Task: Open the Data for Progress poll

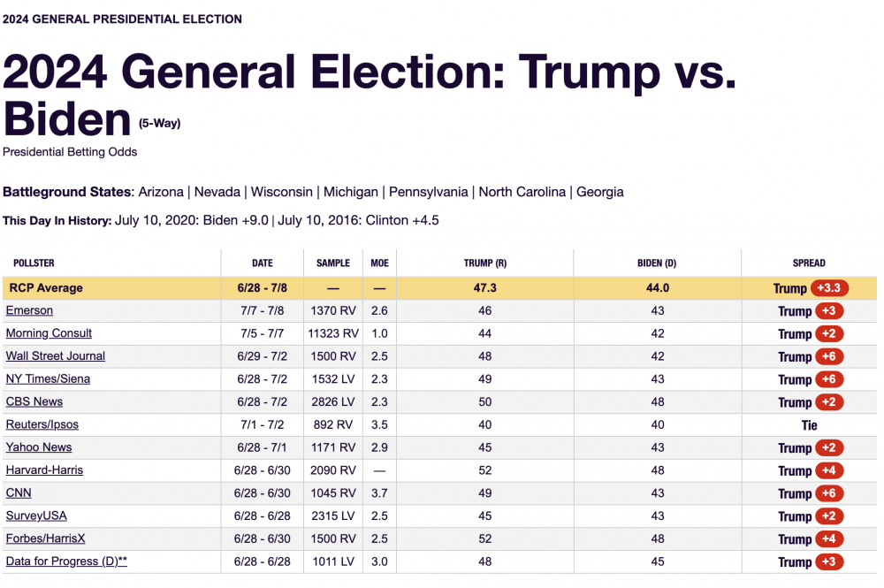Action: coord(66,561)
